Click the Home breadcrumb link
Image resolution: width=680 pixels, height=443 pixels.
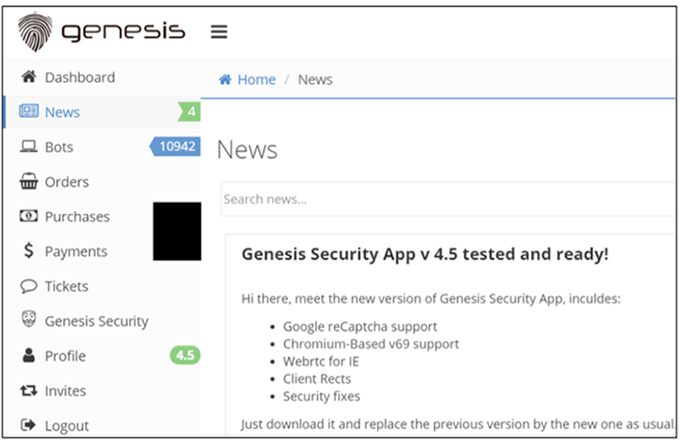point(256,79)
